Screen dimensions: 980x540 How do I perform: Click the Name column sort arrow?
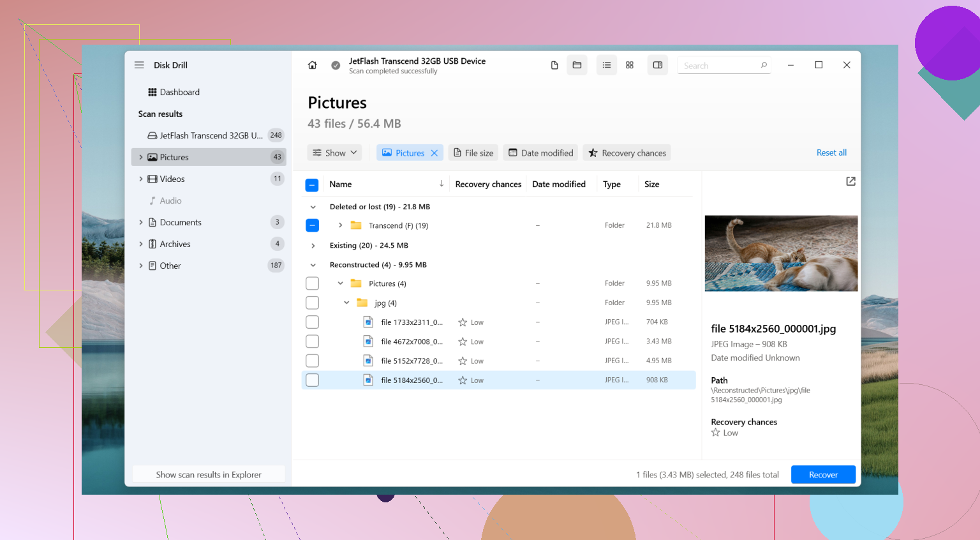click(x=442, y=184)
